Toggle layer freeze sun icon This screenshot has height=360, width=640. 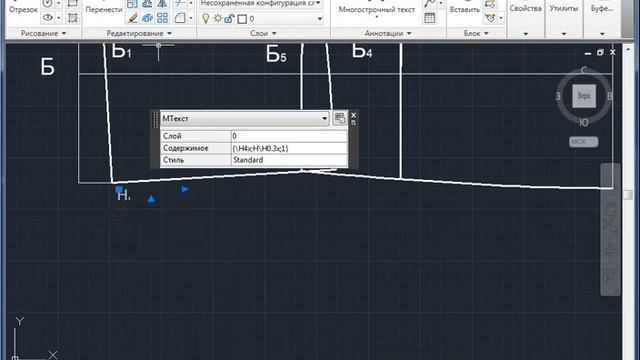[218, 18]
